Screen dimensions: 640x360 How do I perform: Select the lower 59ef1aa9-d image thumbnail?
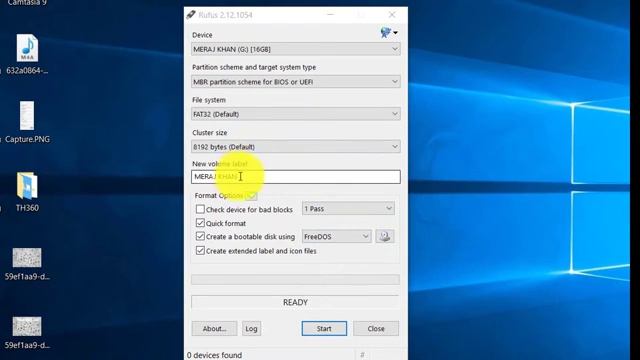click(27, 327)
